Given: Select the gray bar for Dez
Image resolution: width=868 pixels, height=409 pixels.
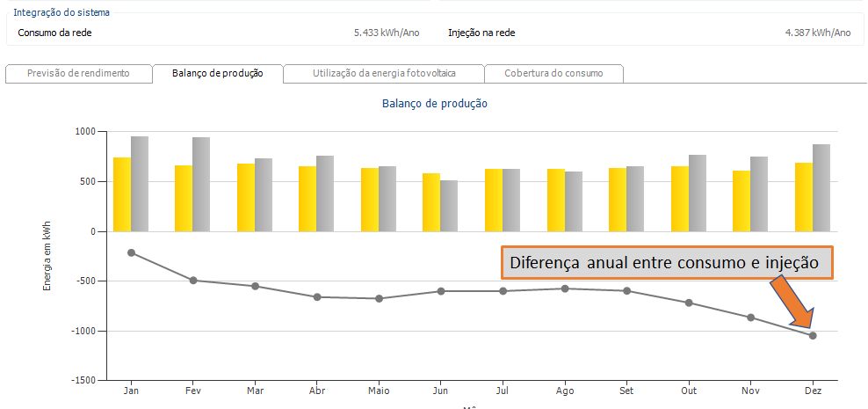Looking at the screenshot, I should [x=821, y=188].
